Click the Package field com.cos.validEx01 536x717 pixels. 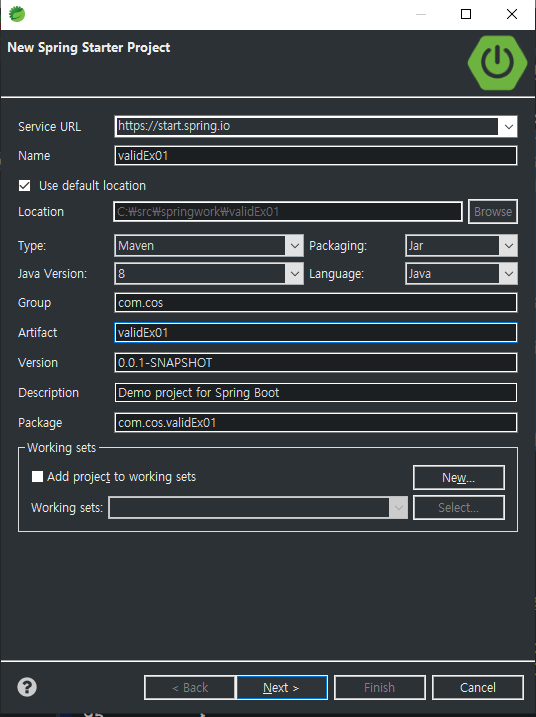pyautogui.click(x=316, y=423)
